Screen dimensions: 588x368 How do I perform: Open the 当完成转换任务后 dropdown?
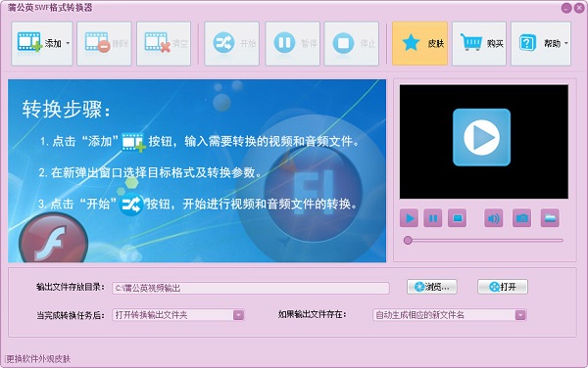click(178, 315)
